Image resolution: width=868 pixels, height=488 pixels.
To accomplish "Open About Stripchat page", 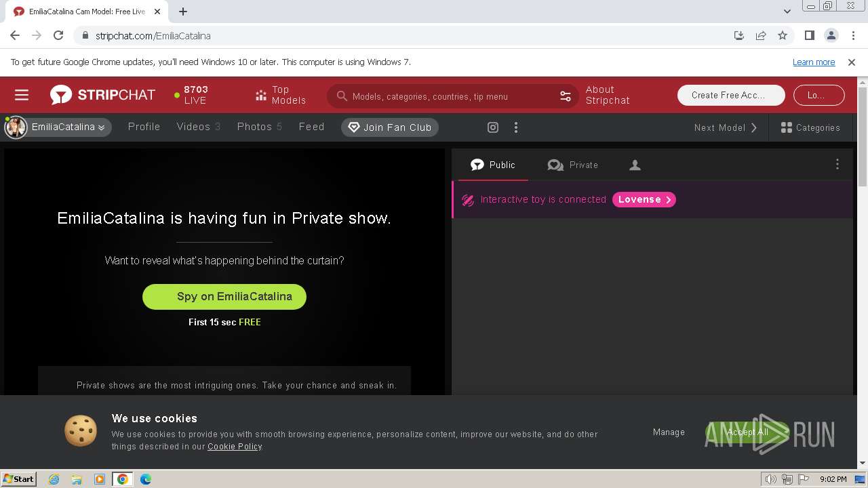I will click(608, 95).
